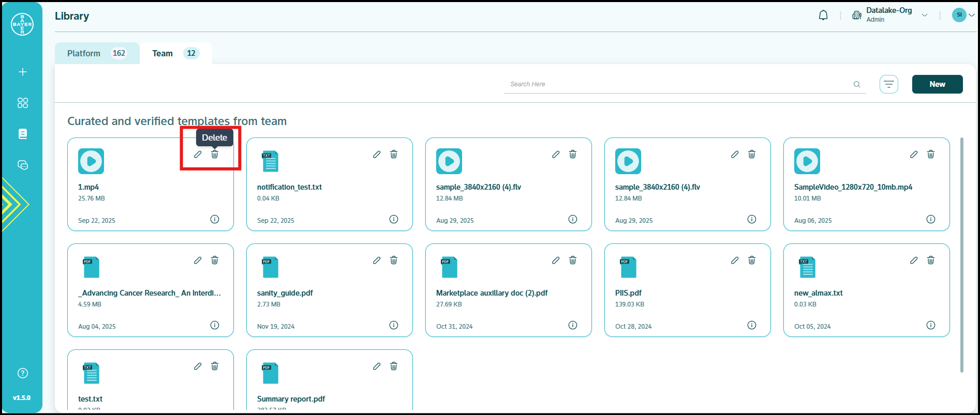Edit the new_almax.txt file
The width and height of the screenshot is (980, 415).
pyautogui.click(x=914, y=260)
